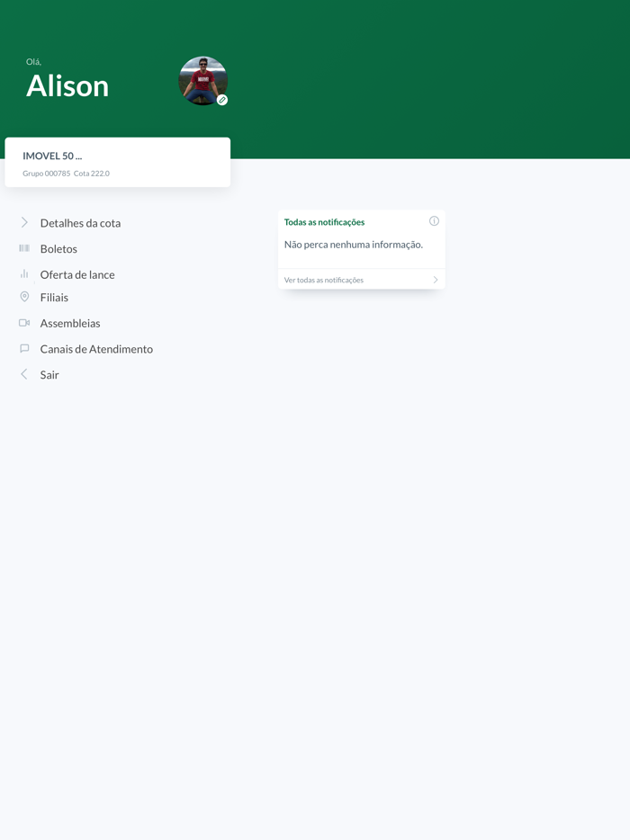Screen dimensions: 630x840
Task: Click the location pin icon beside Filiais
Action: 24,297
